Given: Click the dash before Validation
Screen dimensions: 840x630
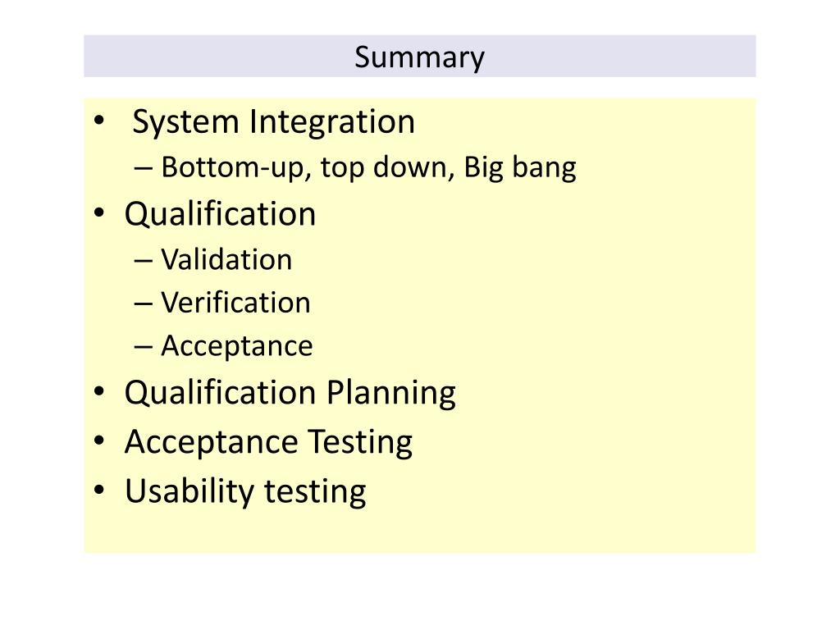Looking at the screenshot, I should [x=143, y=262].
